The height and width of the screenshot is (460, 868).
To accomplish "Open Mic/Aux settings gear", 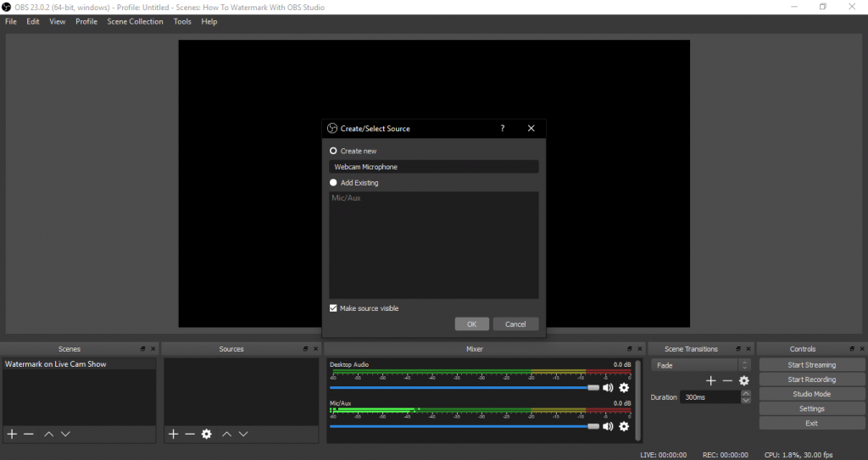I will pyautogui.click(x=624, y=427).
